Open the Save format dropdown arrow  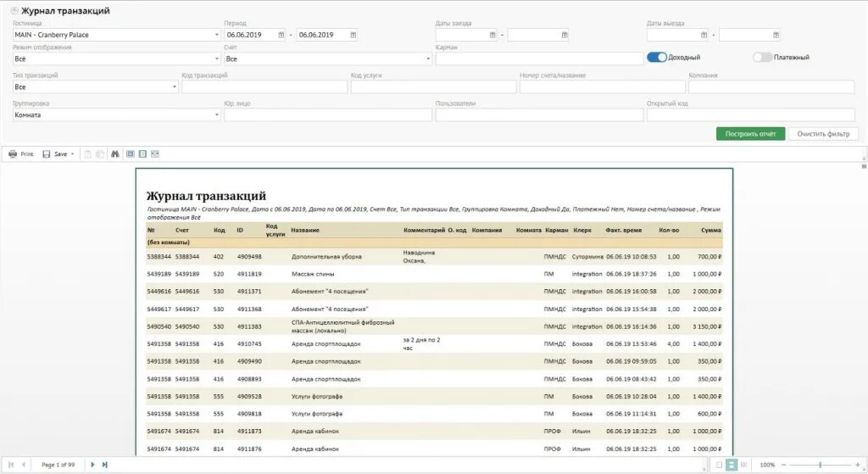(73, 154)
